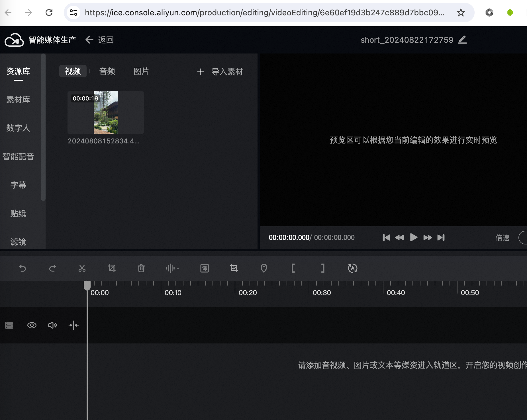Viewport: 527px width, 420px height.
Task: Click file name 20240808152834.4...
Action: 104,141
